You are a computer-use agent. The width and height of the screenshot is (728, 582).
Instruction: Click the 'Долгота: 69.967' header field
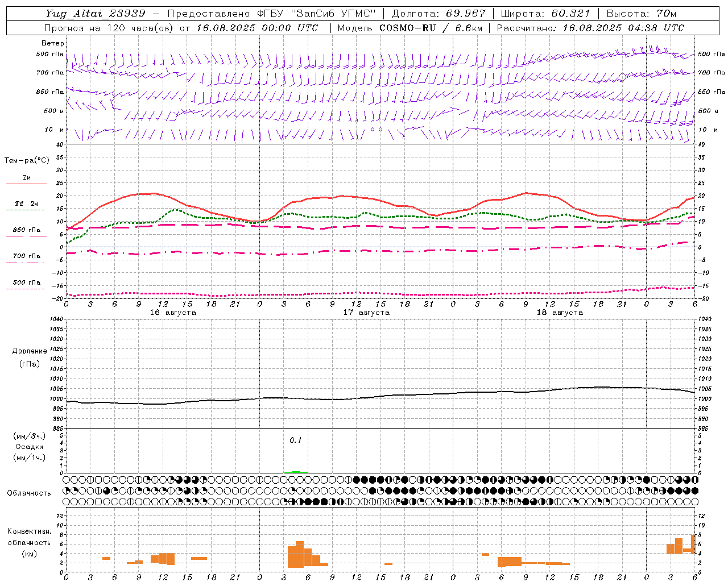coord(439,14)
